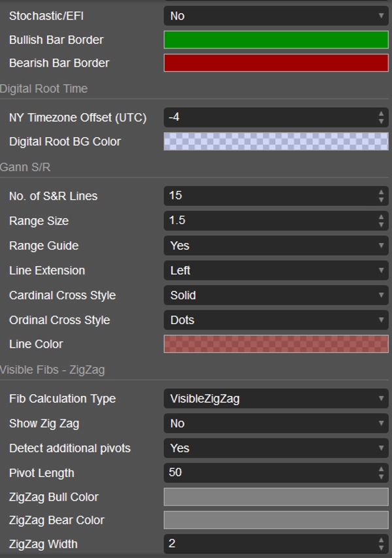Edit the ZigZag Bear Color swatch
Image resolution: width=392 pixels, height=558 pixels.
click(x=274, y=520)
